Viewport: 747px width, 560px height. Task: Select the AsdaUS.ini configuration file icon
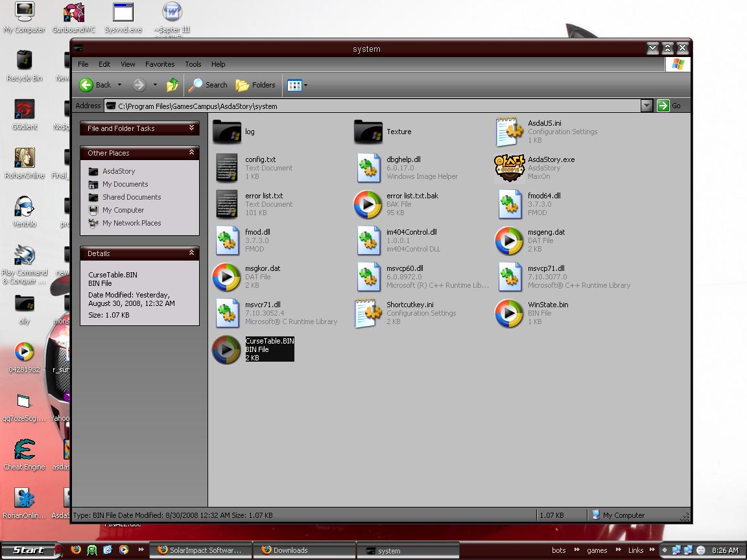coord(509,132)
